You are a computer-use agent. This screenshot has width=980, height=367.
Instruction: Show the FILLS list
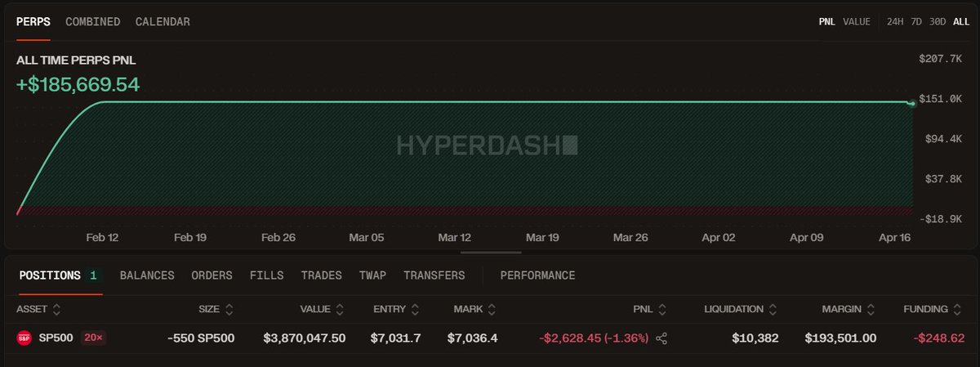(x=266, y=275)
